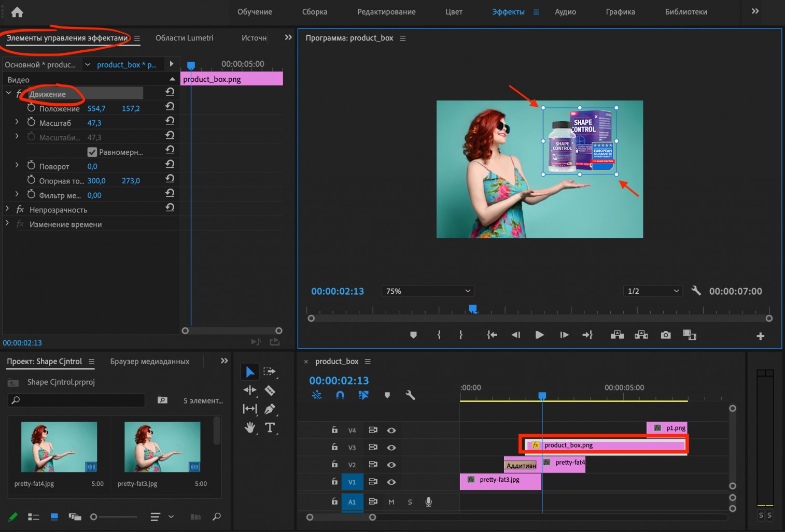Switch to Браузер медиаданных tab

[x=150, y=362]
